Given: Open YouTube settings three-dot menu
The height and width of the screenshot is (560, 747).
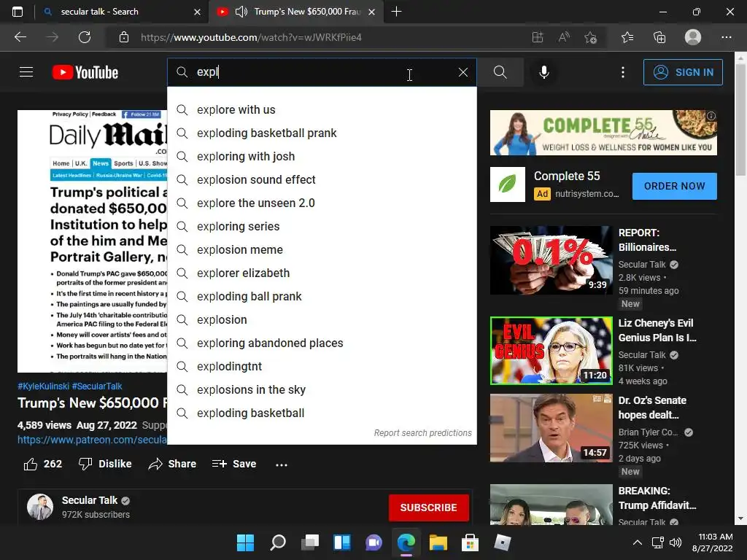Looking at the screenshot, I should [623, 72].
